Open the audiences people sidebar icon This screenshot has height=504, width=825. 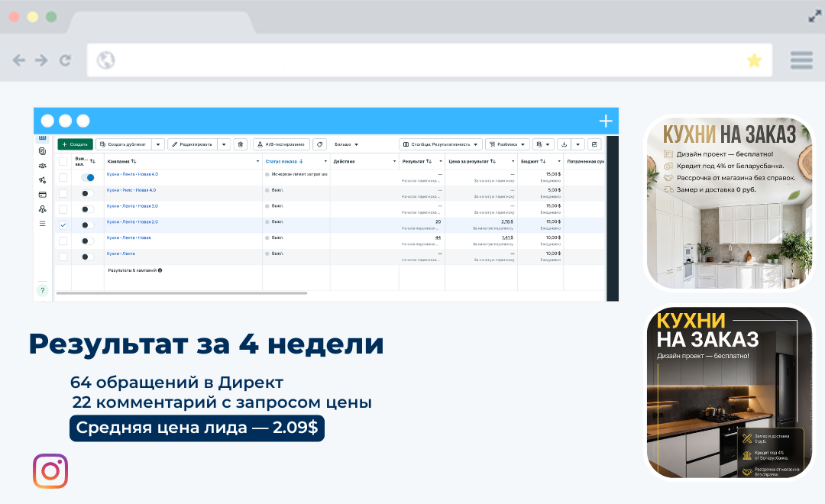tap(43, 166)
